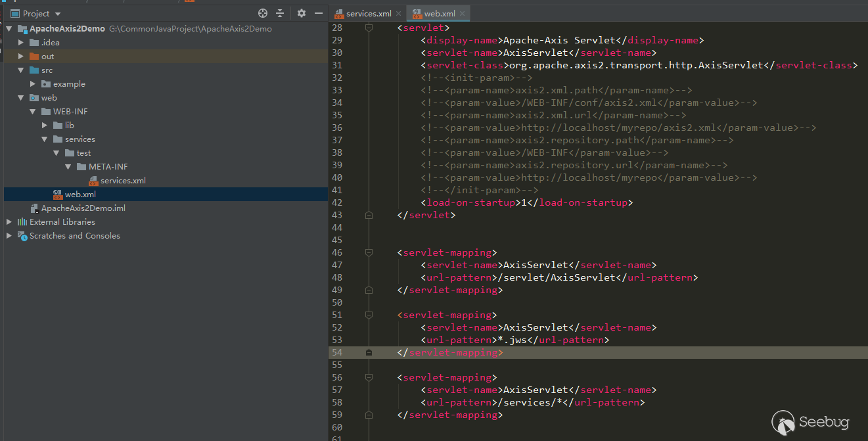Open Project panel settings gear
The image size is (868, 441).
pyautogui.click(x=302, y=13)
